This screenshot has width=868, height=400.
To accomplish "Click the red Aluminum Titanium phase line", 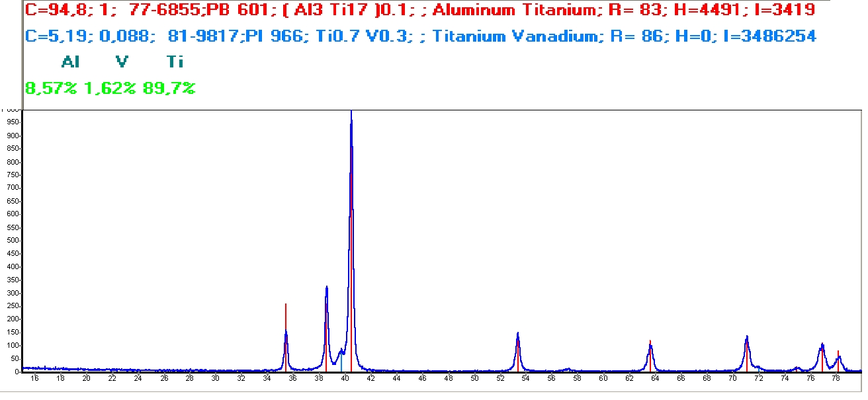I will coord(419,10).
